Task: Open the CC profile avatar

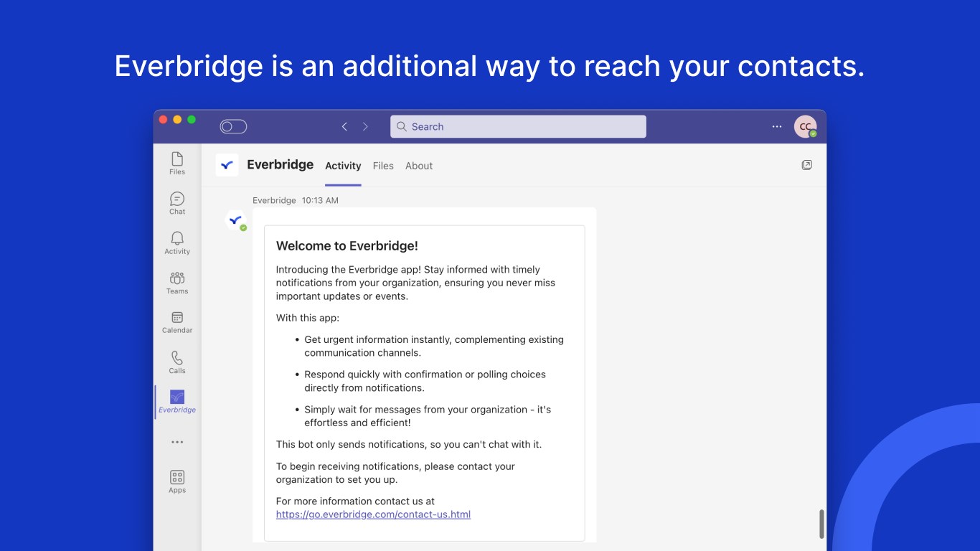Action: (805, 126)
